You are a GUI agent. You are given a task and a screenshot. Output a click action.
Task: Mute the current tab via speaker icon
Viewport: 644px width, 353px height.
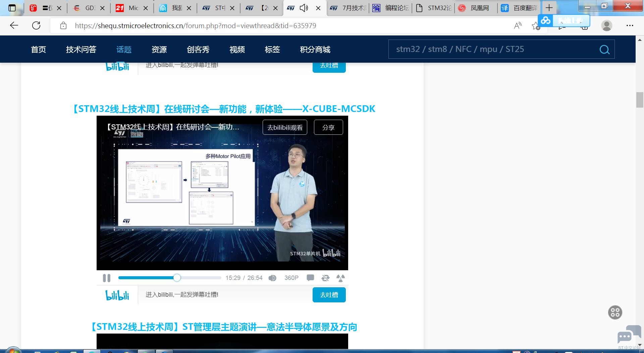click(304, 8)
